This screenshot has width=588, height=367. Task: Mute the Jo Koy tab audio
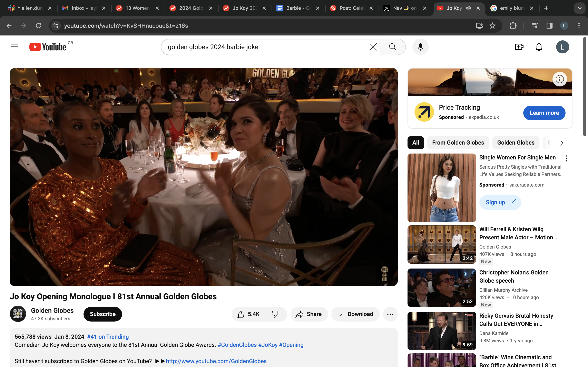click(468, 8)
